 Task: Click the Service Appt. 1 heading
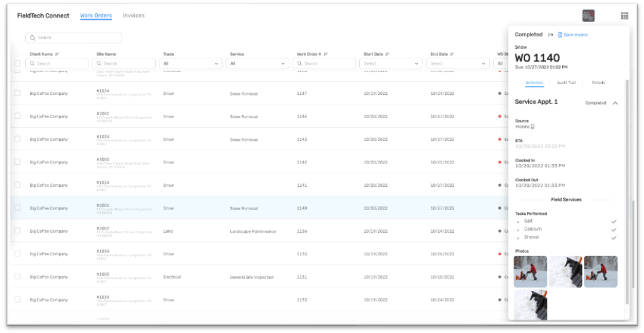click(536, 102)
